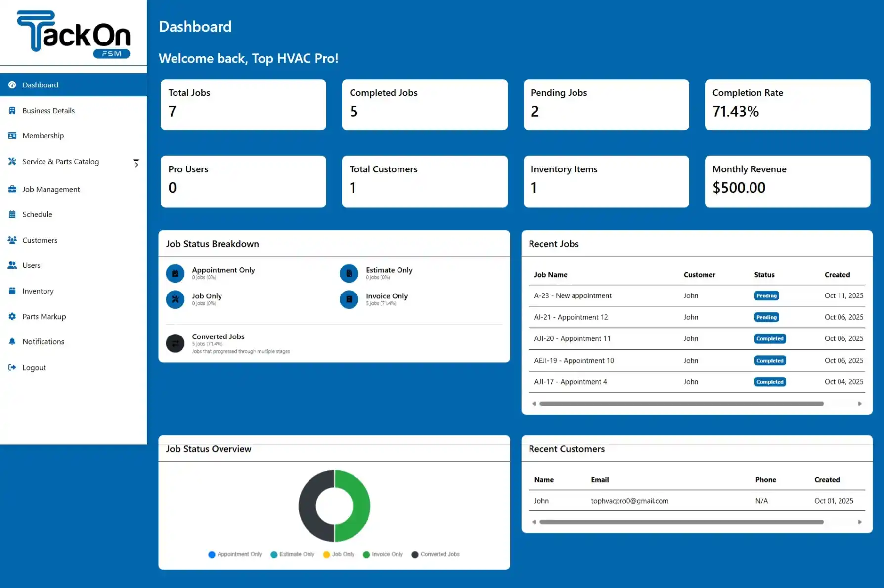Click the email tophvacpro0@gmail.com
Image resolution: width=884 pixels, height=588 pixels.
pyautogui.click(x=629, y=501)
